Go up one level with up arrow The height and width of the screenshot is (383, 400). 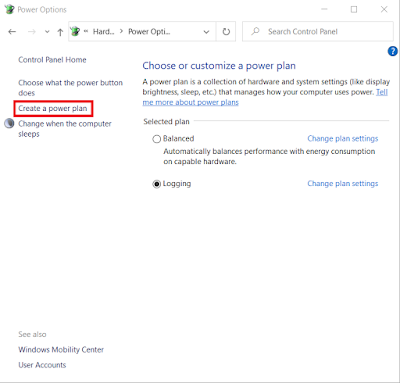pyautogui.click(x=60, y=32)
